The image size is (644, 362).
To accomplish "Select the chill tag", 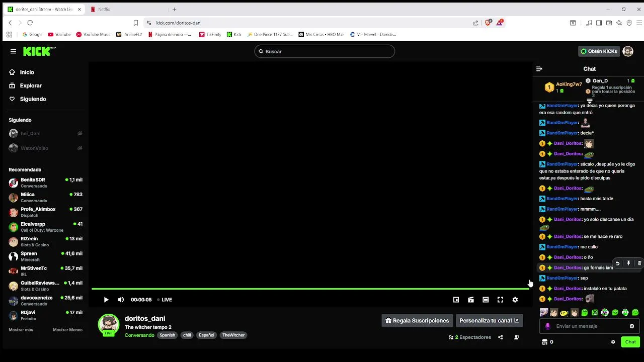I will (187, 335).
